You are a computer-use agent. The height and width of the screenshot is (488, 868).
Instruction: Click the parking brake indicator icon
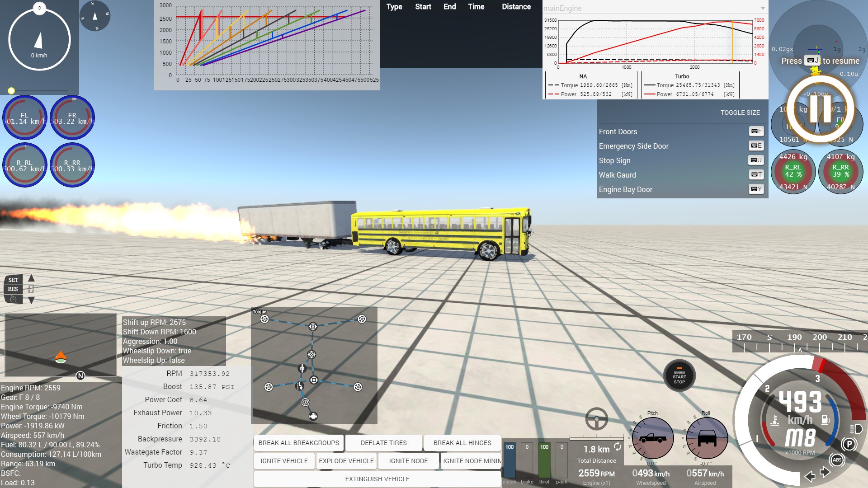pyautogui.click(x=849, y=444)
